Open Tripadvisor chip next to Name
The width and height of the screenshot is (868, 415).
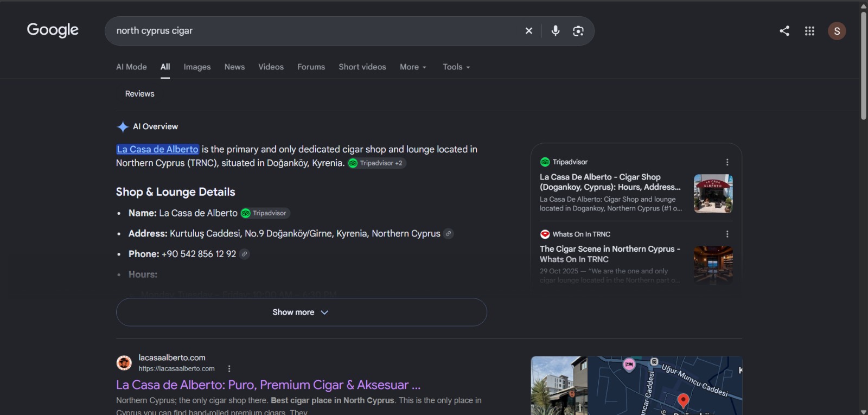265,213
